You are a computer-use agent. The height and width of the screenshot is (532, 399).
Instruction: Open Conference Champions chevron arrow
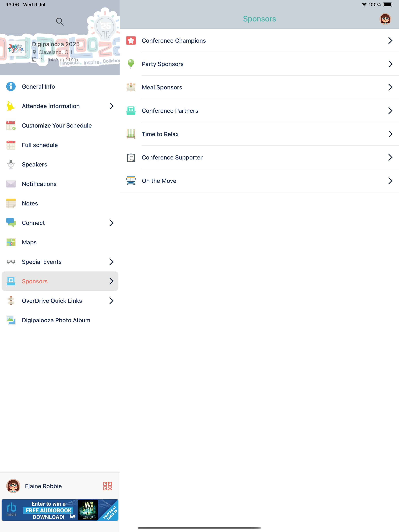tap(390, 41)
